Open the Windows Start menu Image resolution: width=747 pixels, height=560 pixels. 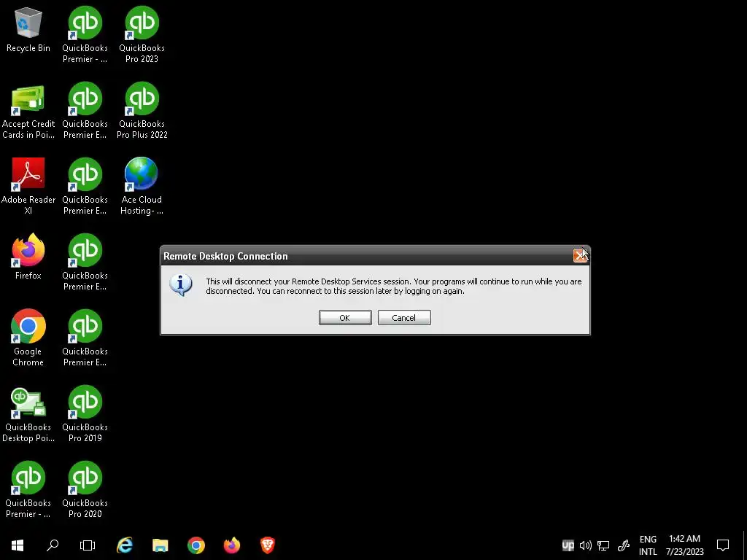pyautogui.click(x=18, y=545)
